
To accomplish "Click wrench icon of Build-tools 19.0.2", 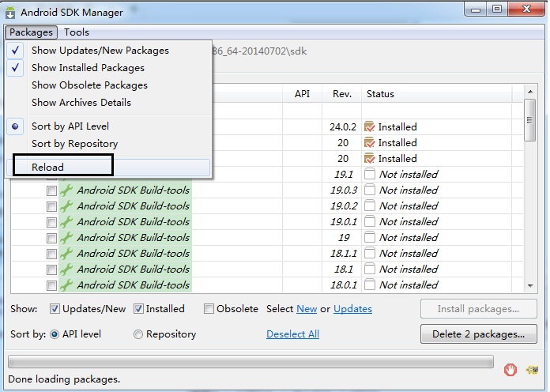I will tap(66, 206).
